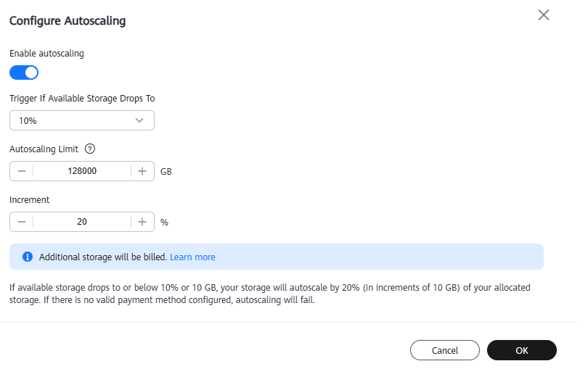Screen dimensions: 588x369
Task: Disable the Enable autoscaling switch
Action: pyautogui.click(x=24, y=72)
